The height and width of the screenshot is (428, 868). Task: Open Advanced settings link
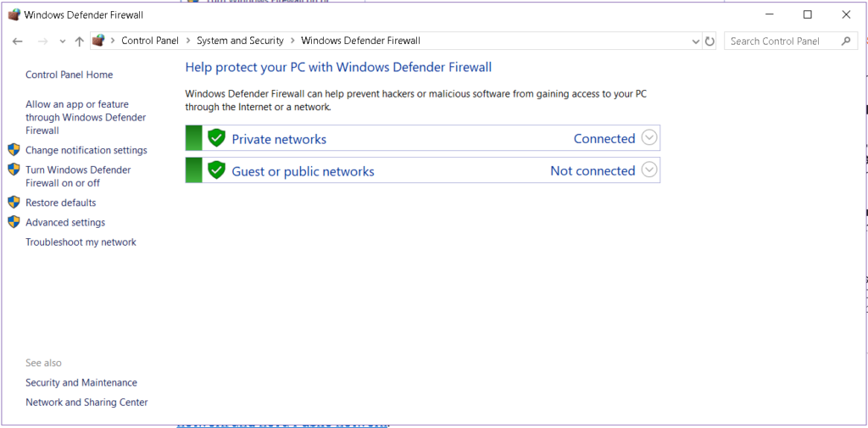click(x=65, y=223)
